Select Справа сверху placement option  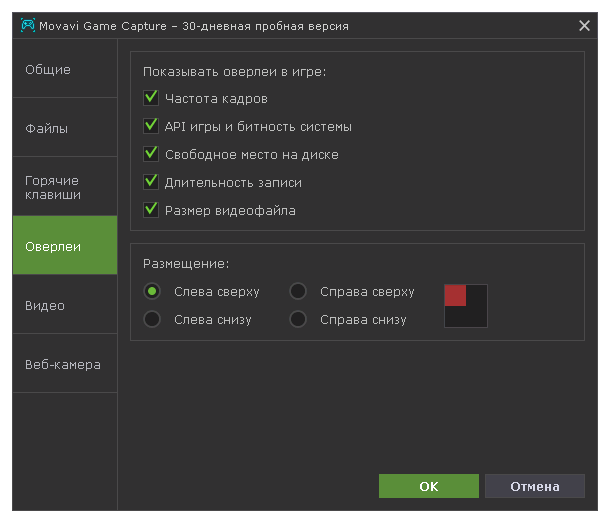coord(298,292)
